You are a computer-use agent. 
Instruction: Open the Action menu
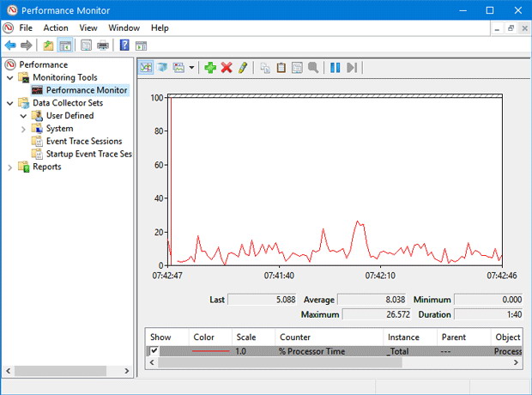[x=56, y=27]
